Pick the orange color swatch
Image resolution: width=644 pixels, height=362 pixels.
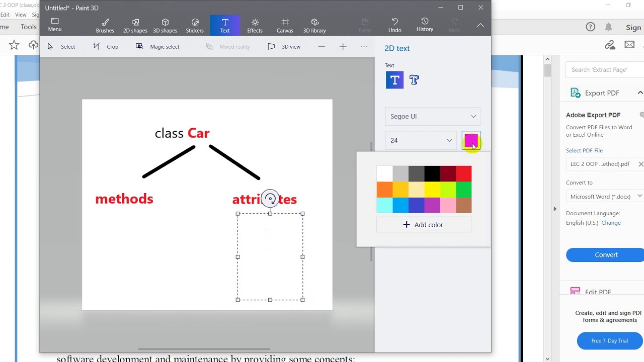[384, 190]
